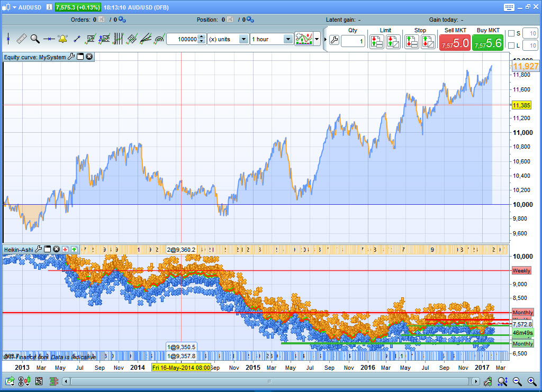The width and height of the screenshot is (542, 392).
Task: Select the ruler measurement tool
Action: pyautogui.click(x=22, y=39)
